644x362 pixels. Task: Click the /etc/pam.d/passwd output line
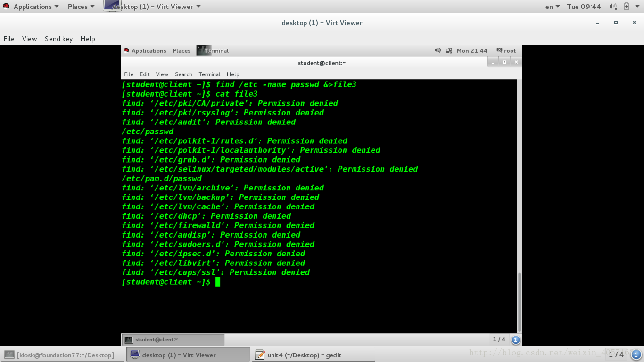point(162,179)
